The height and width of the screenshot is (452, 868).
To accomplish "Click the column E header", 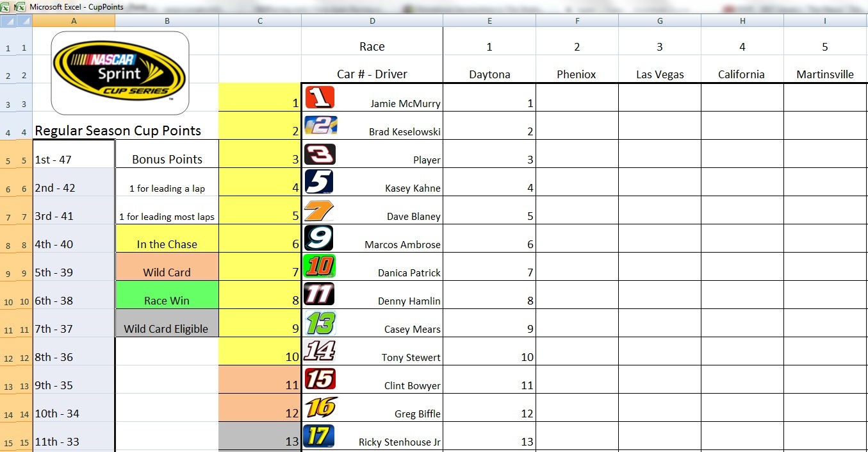I will 489,21.
